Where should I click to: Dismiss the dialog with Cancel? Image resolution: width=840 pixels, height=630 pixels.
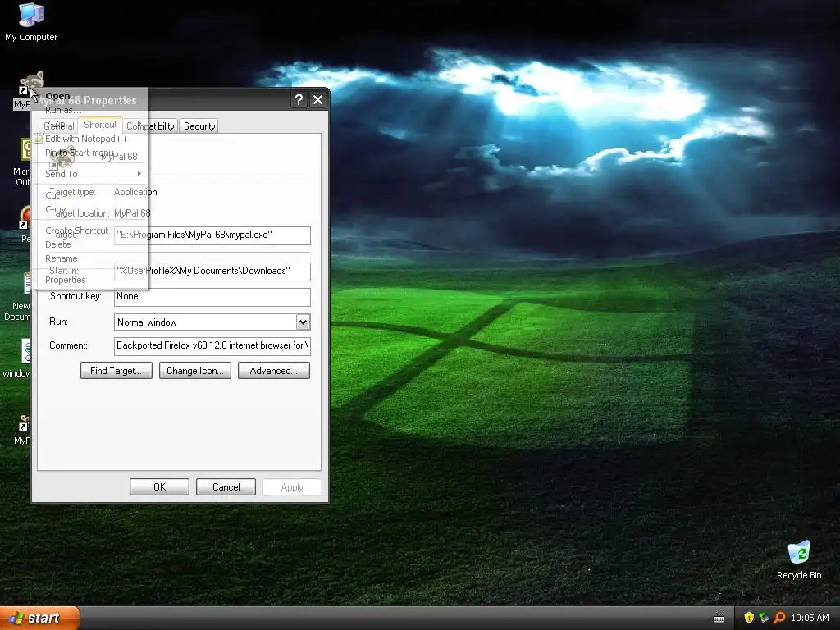coord(226,487)
